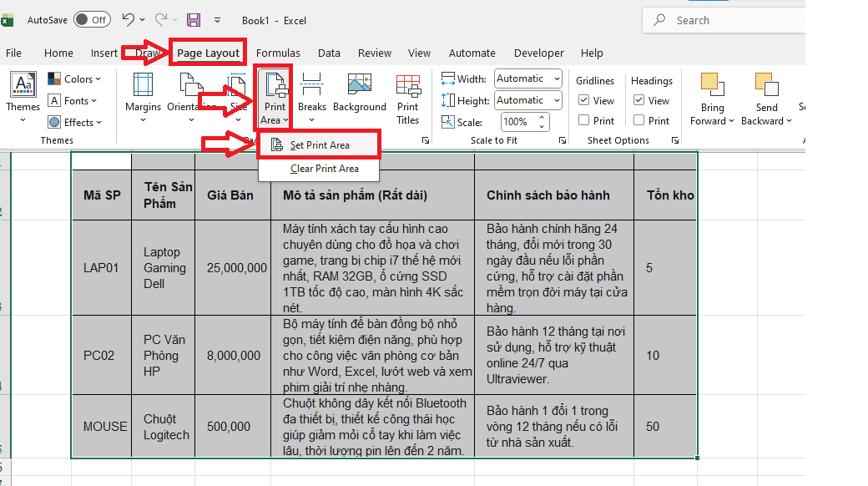Open the Review tab
868x486 pixels.
click(374, 53)
